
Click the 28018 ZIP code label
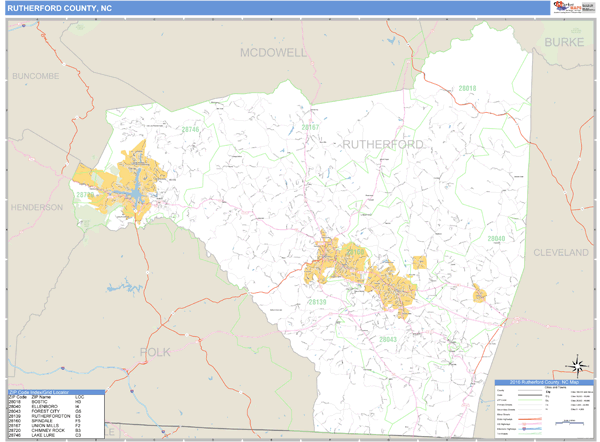coord(465,89)
